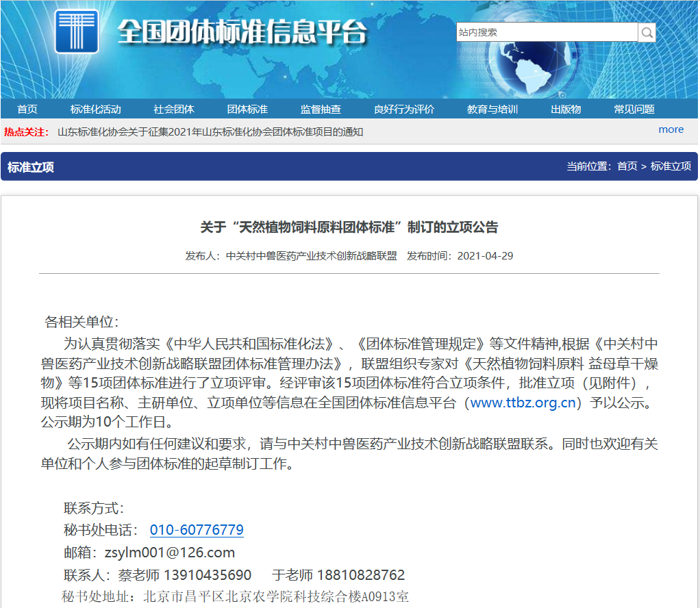Open the 监督抽查 menu item

coord(321,110)
